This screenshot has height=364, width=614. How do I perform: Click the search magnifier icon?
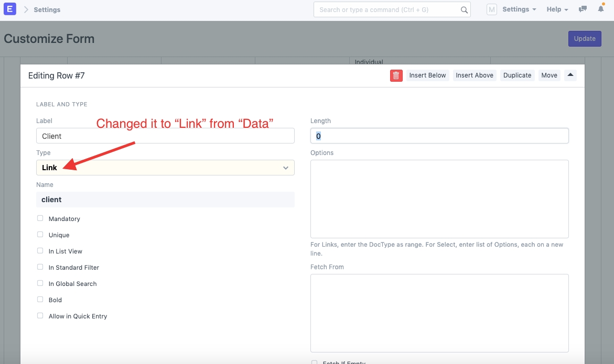[464, 10]
